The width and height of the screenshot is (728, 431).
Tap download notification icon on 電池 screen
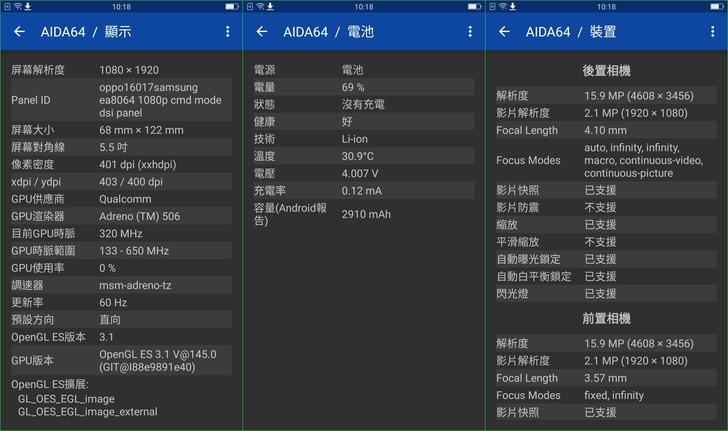pos(271,7)
